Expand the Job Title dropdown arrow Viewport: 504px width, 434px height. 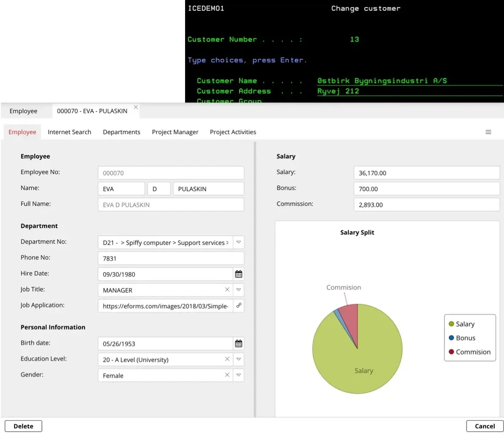click(x=239, y=290)
